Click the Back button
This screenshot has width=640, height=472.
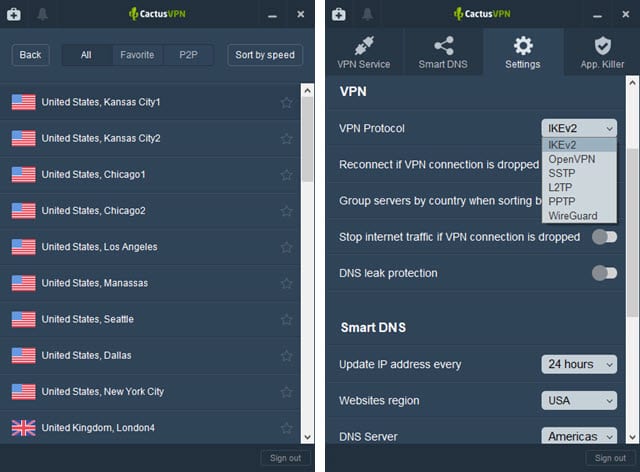[30, 55]
